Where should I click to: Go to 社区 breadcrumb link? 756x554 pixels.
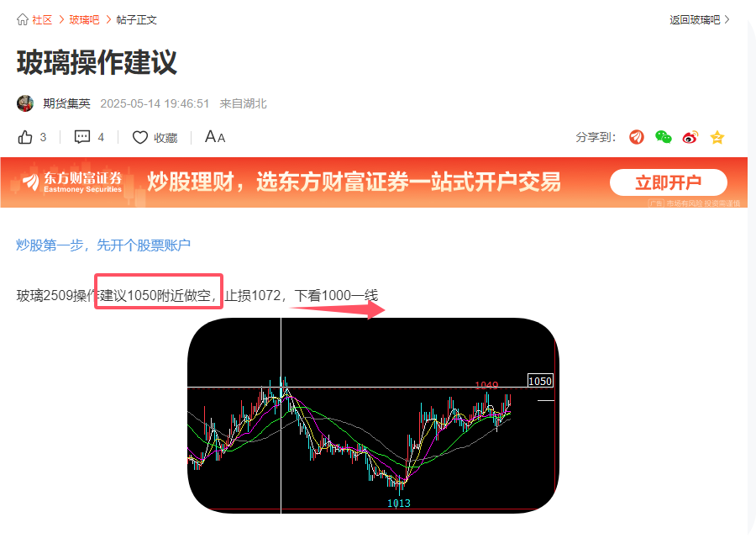click(x=42, y=20)
